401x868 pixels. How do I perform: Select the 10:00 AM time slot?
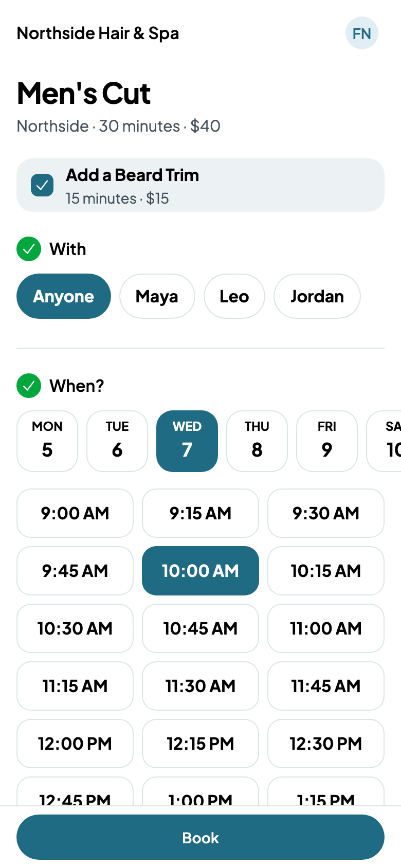coord(200,571)
